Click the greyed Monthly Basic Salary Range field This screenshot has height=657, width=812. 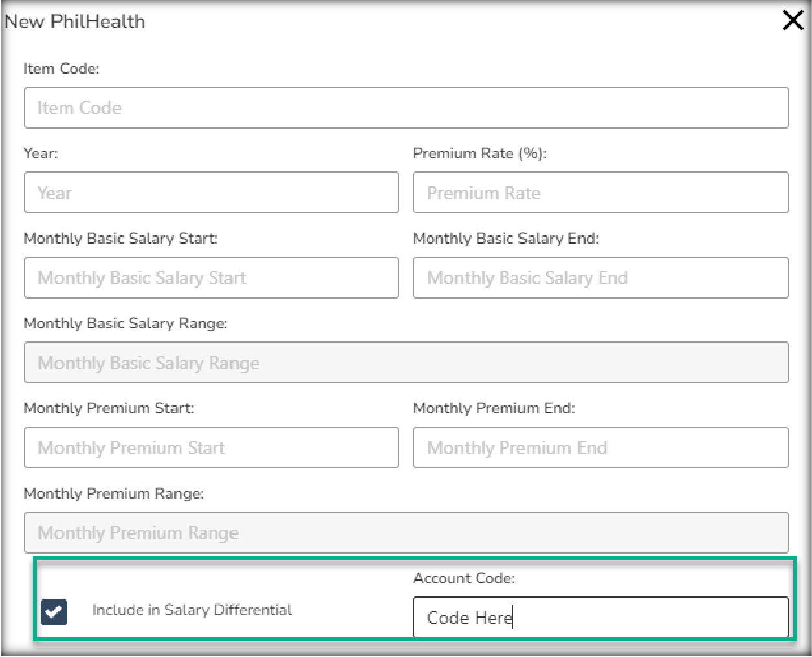click(406, 363)
